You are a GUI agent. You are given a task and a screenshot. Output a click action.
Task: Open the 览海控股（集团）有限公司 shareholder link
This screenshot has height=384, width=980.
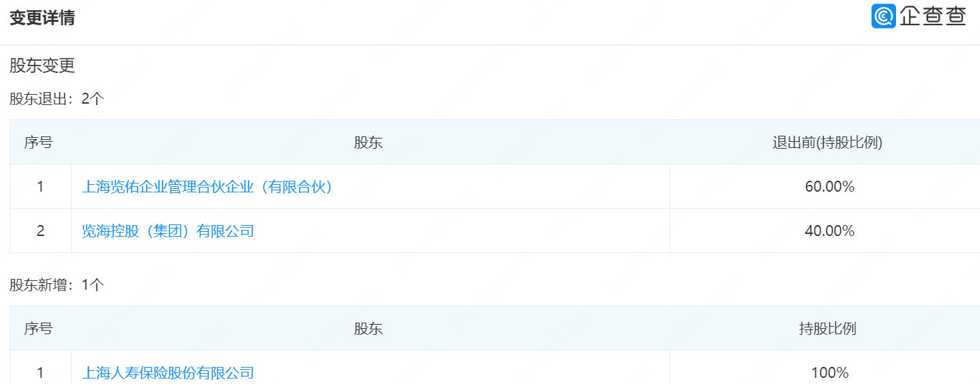pyautogui.click(x=168, y=231)
